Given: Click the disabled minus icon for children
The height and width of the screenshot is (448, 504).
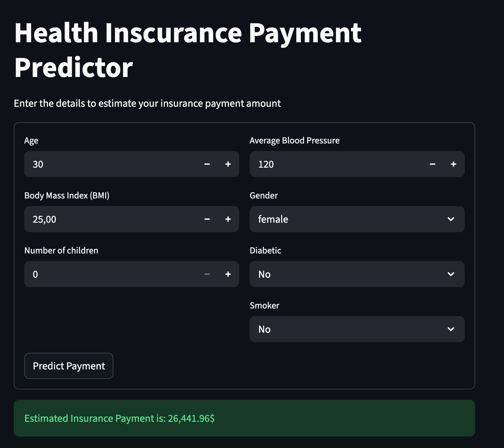Looking at the screenshot, I should coord(207,274).
